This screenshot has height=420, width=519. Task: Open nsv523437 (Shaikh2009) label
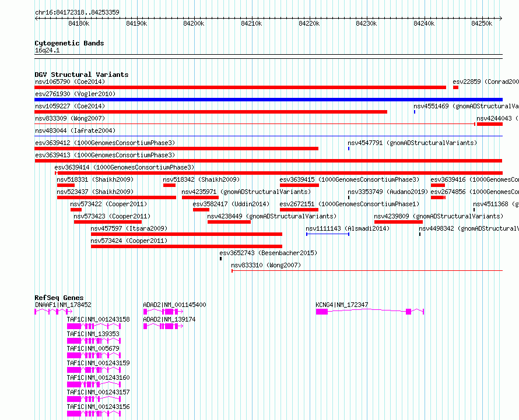tap(95, 192)
